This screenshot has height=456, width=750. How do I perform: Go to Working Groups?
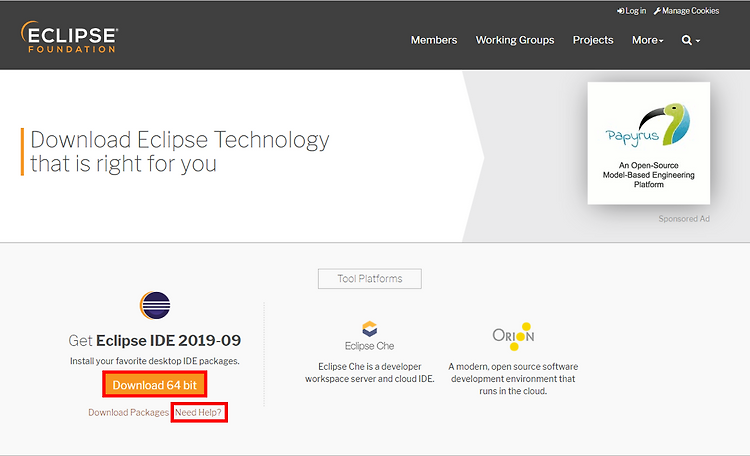(x=515, y=40)
